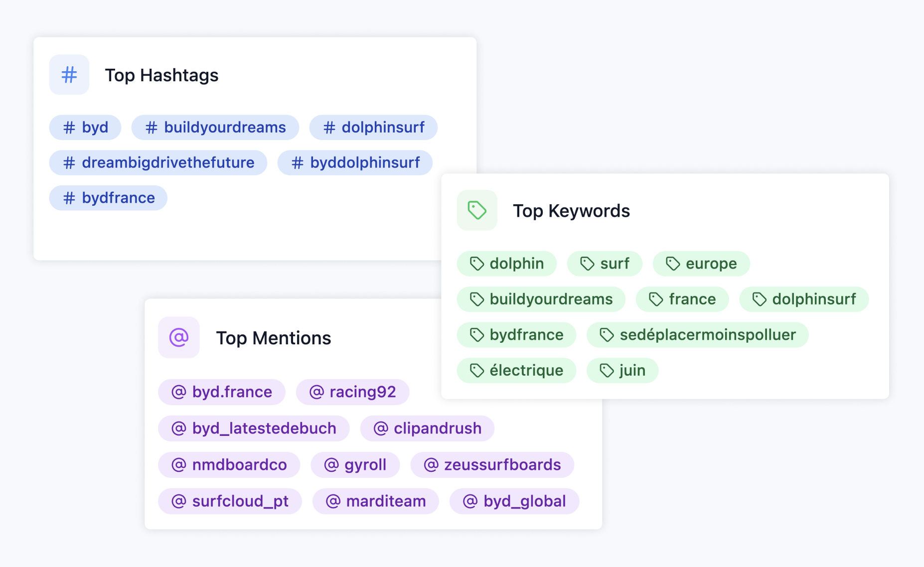The width and height of the screenshot is (924, 567).
Task: Pick the zeussurfboards mention
Action: (x=492, y=465)
